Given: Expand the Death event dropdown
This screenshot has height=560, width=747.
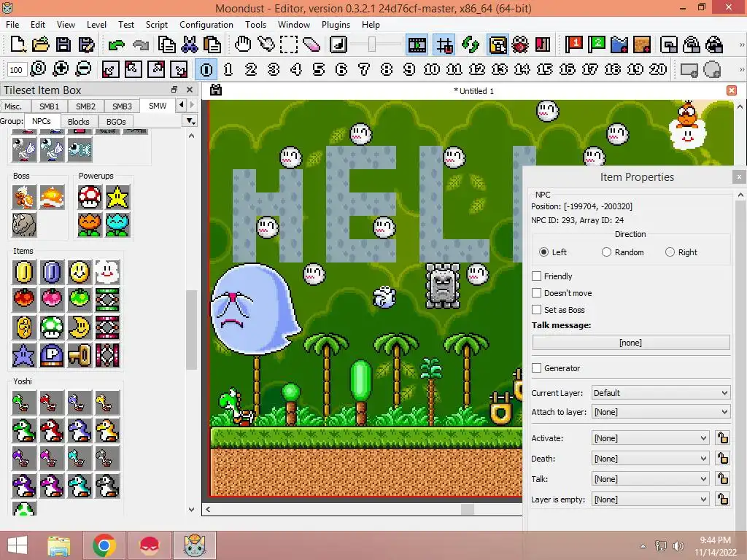Looking at the screenshot, I should (650, 459).
